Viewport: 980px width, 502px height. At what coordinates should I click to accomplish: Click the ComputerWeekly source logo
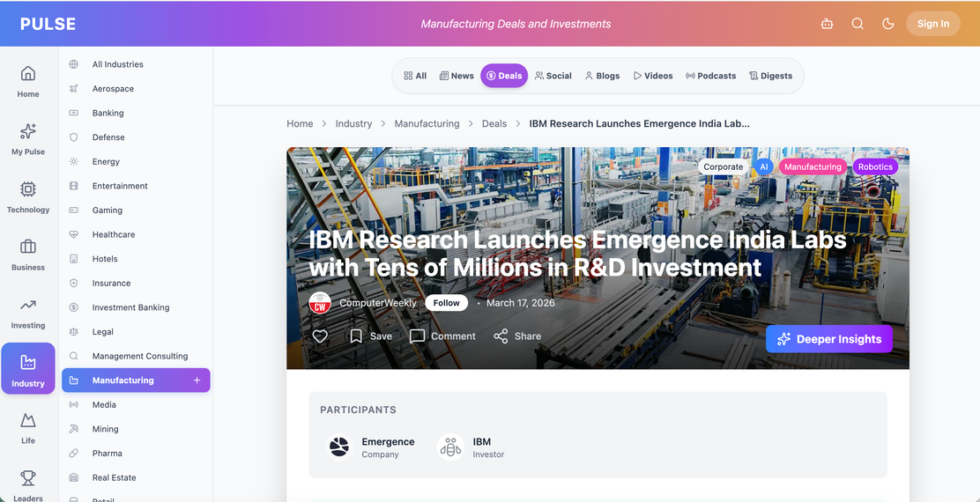point(320,303)
